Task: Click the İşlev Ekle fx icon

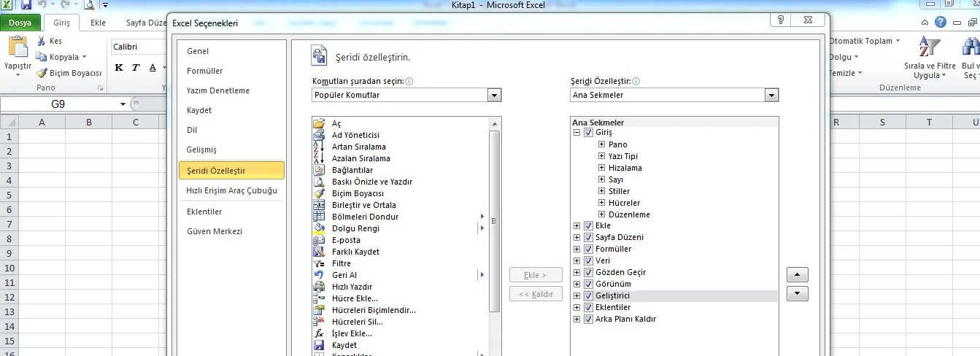Action: pyautogui.click(x=318, y=333)
